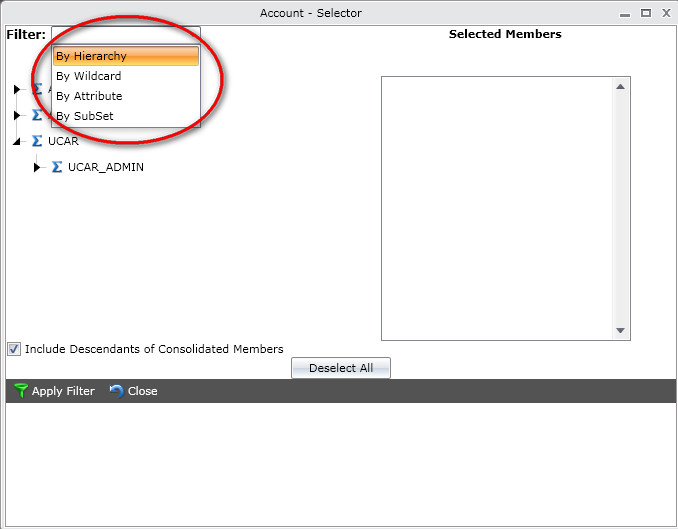Click the sigma icon beside UCAR_ADMIN
The width and height of the screenshot is (678, 529).
tap(57, 167)
